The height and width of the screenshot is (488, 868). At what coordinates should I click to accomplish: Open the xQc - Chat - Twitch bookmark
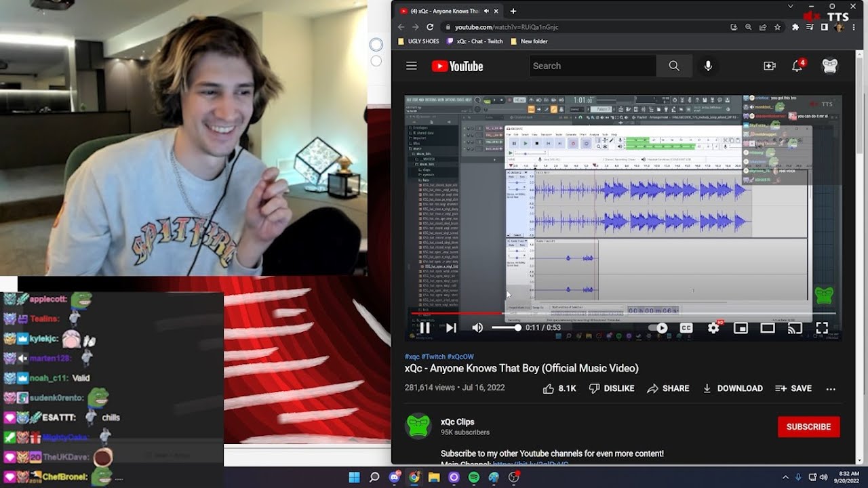click(475, 41)
